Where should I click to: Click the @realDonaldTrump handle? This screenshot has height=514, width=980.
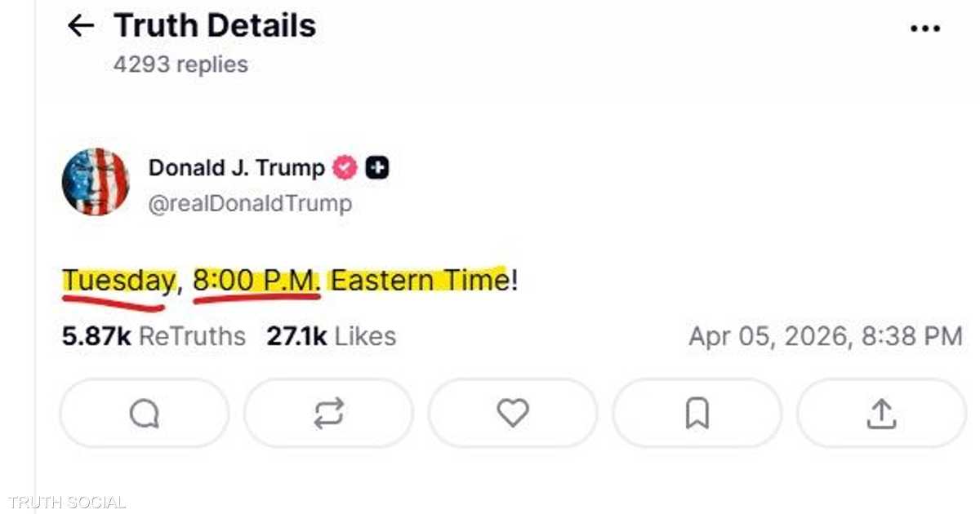(250, 203)
